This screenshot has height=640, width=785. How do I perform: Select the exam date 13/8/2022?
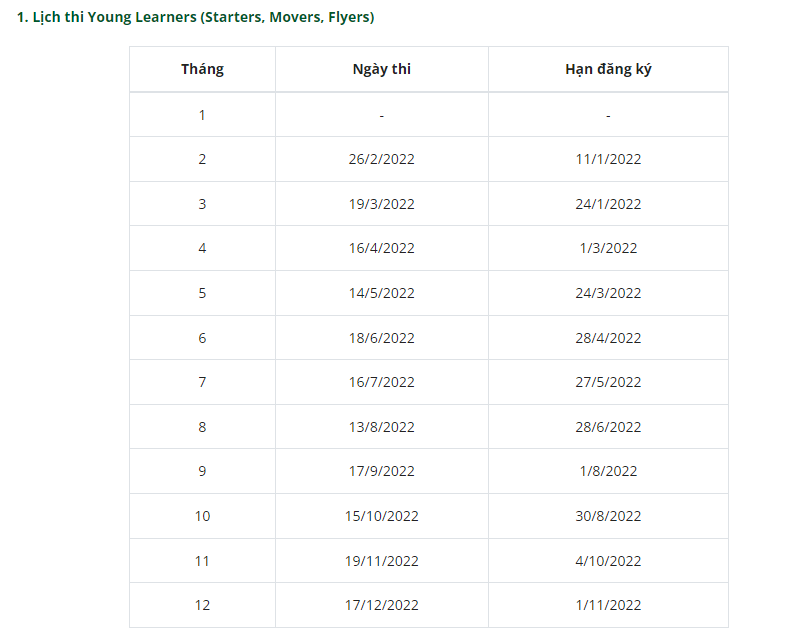pos(381,427)
